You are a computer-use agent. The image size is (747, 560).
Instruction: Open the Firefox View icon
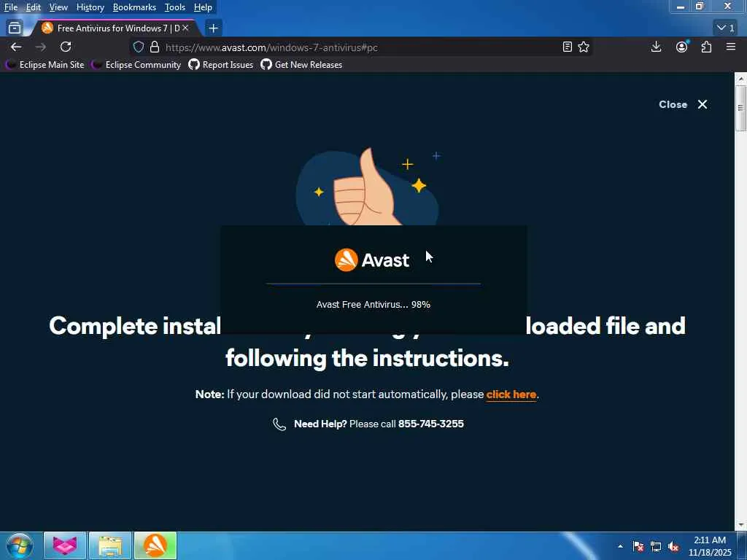click(15, 28)
